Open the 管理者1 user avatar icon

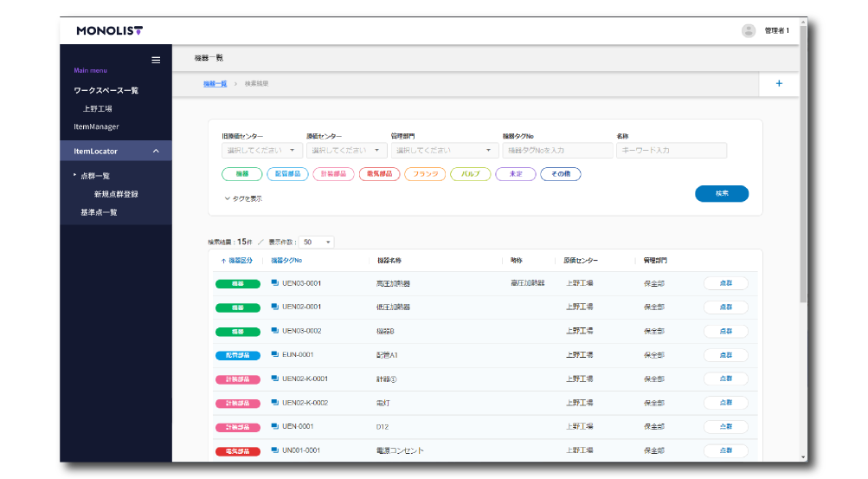[749, 30]
